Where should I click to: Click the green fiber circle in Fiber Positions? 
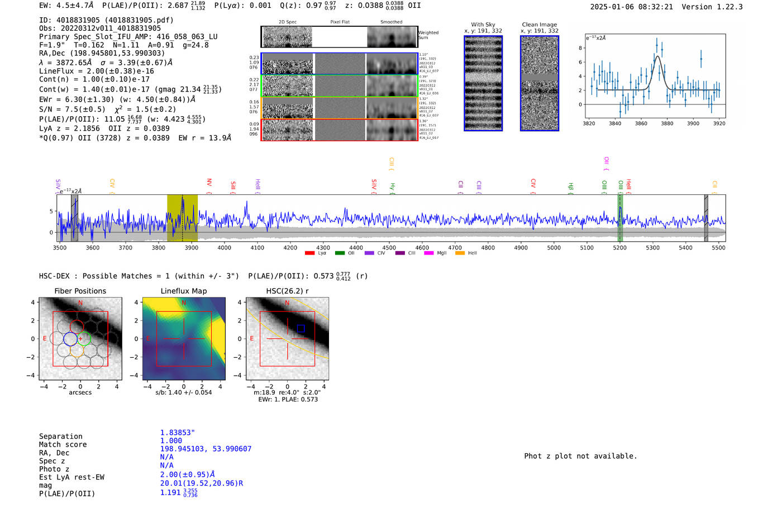pos(83,338)
